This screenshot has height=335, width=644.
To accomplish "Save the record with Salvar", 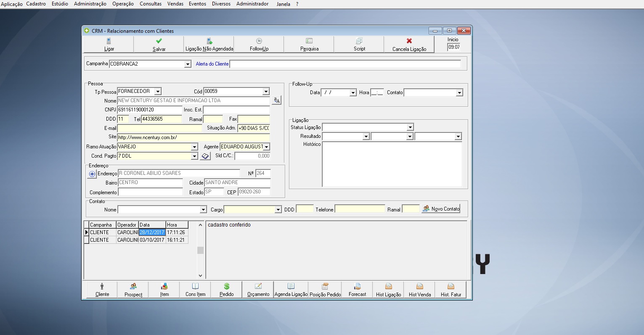I will [159, 44].
